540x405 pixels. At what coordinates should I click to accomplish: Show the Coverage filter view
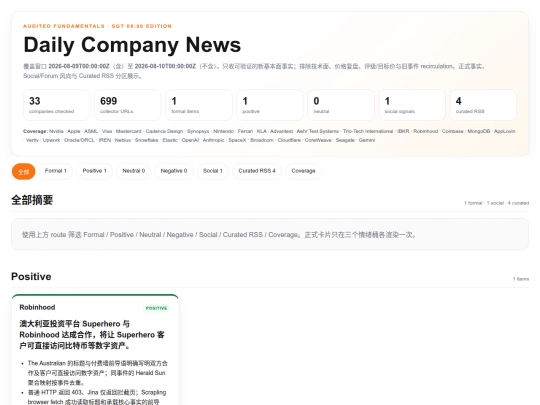tap(303, 171)
